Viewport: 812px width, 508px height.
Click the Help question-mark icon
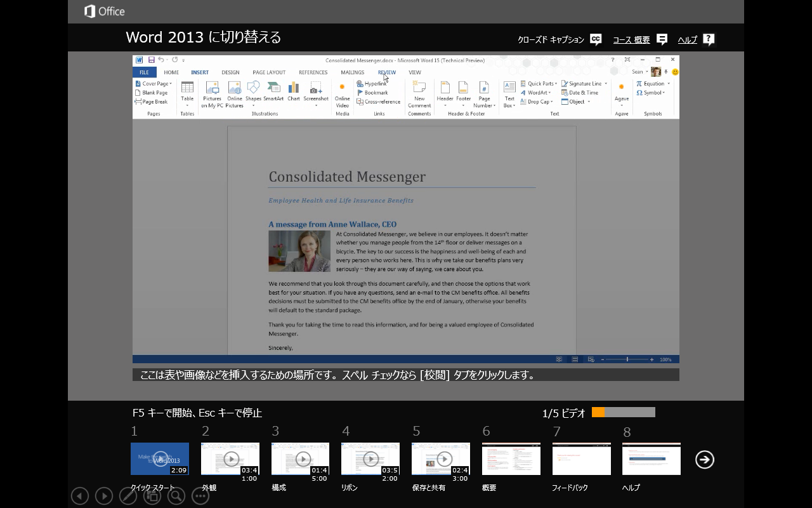point(708,40)
